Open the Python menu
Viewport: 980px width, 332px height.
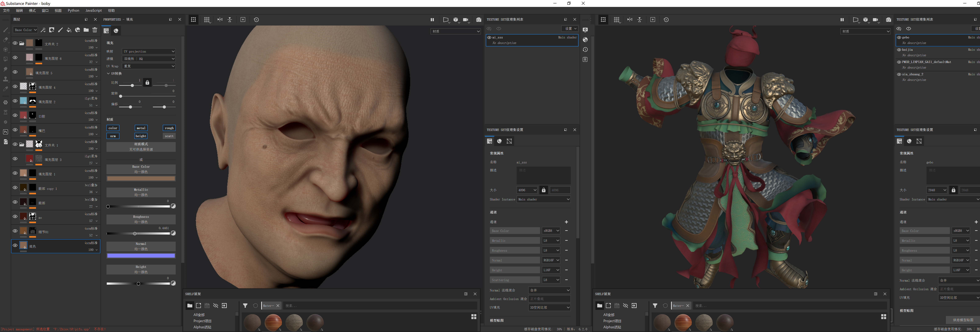(x=73, y=11)
